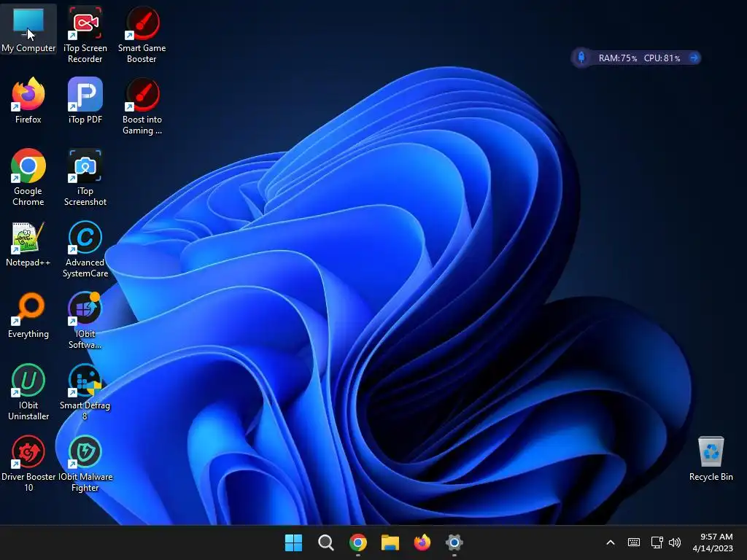Image resolution: width=747 pixels, height=560 pixels.
Task: Open File Explorer from the taskbar
Action: point(390,542)
